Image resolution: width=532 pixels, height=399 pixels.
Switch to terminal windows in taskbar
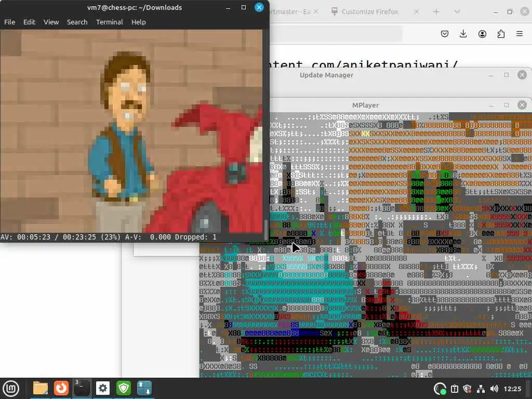pyautogui.click(x=82, y=388)
